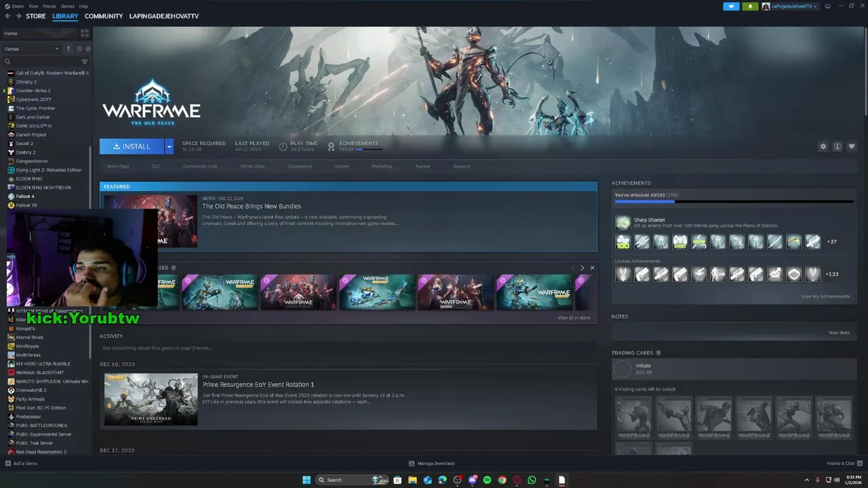This screenshot has width=868, height=488.
Task: Click the activity friends comment field
Action: [x=349, y=348]
